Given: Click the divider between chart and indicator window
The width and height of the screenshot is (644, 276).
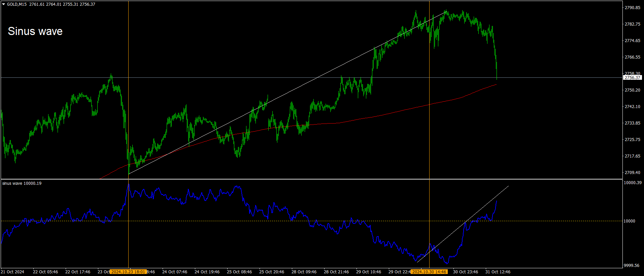Looking at the screenshot, I should [311, 179].
